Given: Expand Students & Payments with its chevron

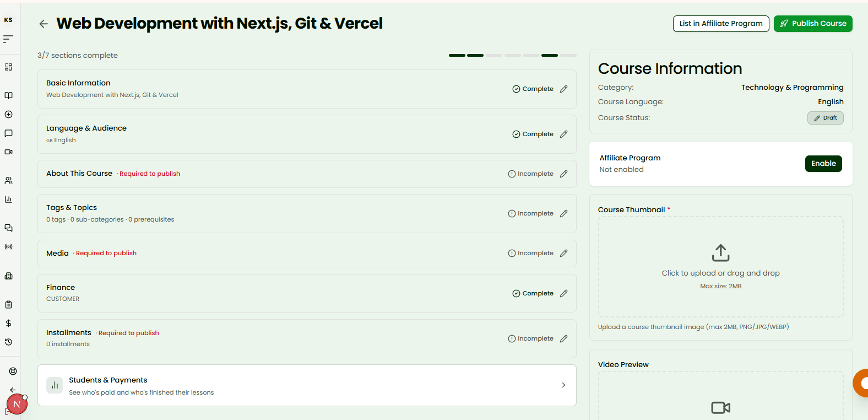Looking at the screenshot, I should point(563,385).
